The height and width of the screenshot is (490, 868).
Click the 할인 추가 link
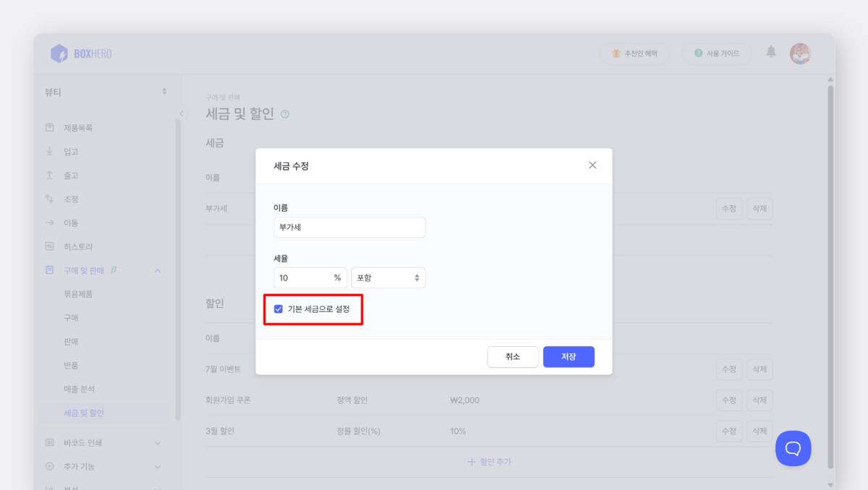click(489, 461)
